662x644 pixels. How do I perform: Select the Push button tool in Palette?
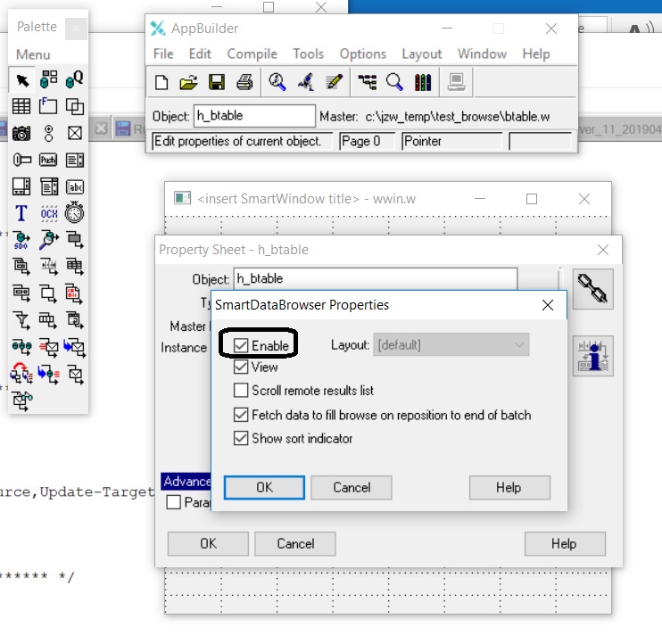48,160
